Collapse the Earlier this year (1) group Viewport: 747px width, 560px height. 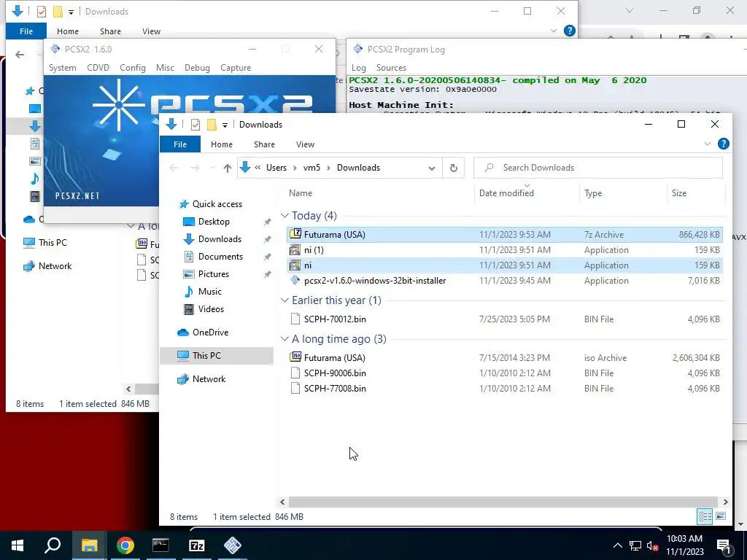[x=285, y=300]
